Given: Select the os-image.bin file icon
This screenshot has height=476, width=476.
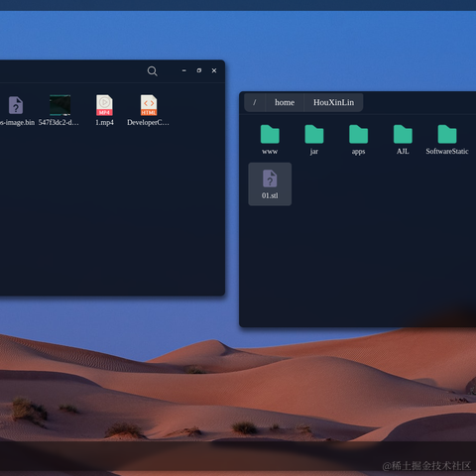Looking at the screenshot, I should pyautogui.click(x=16, y=105).
